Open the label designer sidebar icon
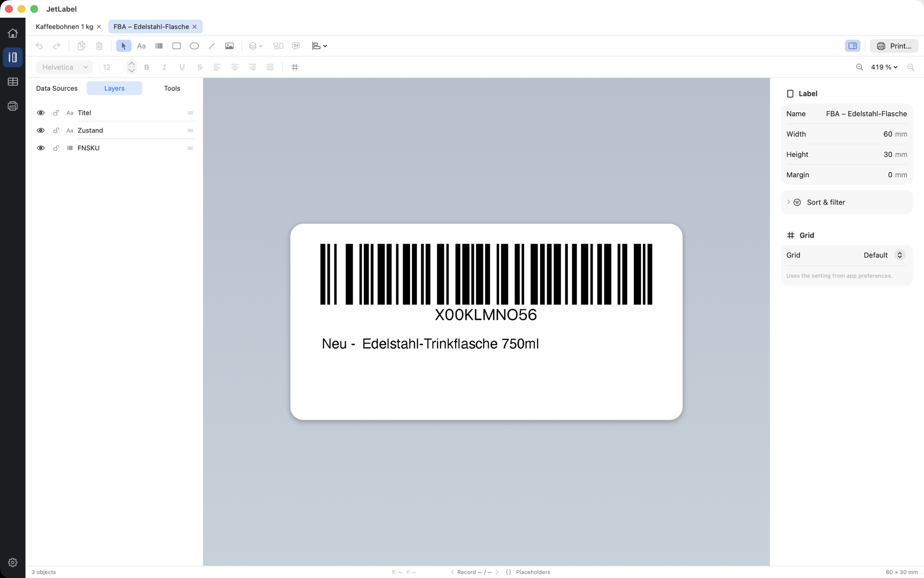924x578 pixels. tap(13, 57)
